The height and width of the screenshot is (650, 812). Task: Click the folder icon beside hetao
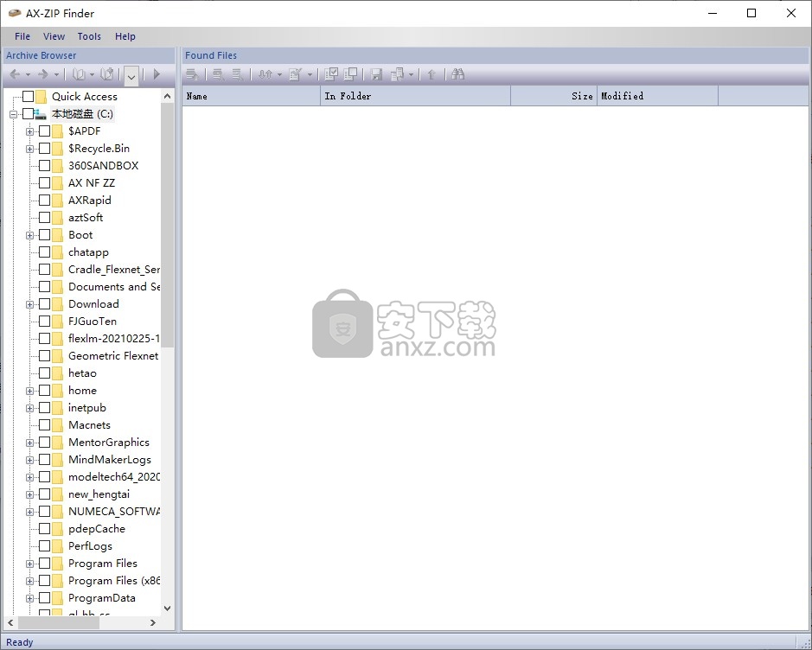pos(57,373)
